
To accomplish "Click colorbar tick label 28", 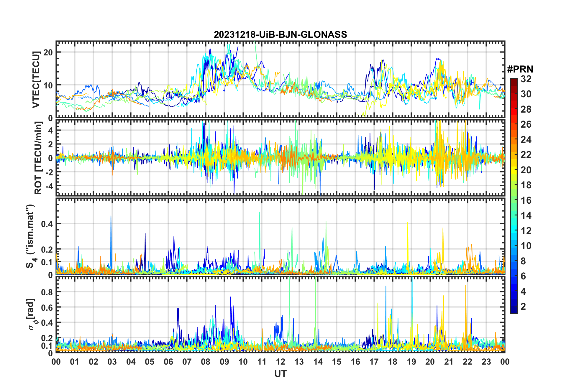I will pyautogui.click(x=526, y=109).
